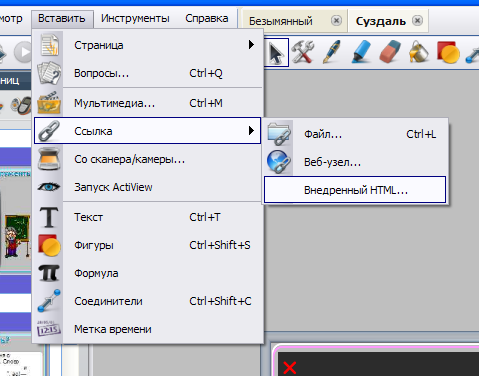Insert Текст from the menu
Screen dimensions: 479x376
pyautogui.click(x=147, y=217)
